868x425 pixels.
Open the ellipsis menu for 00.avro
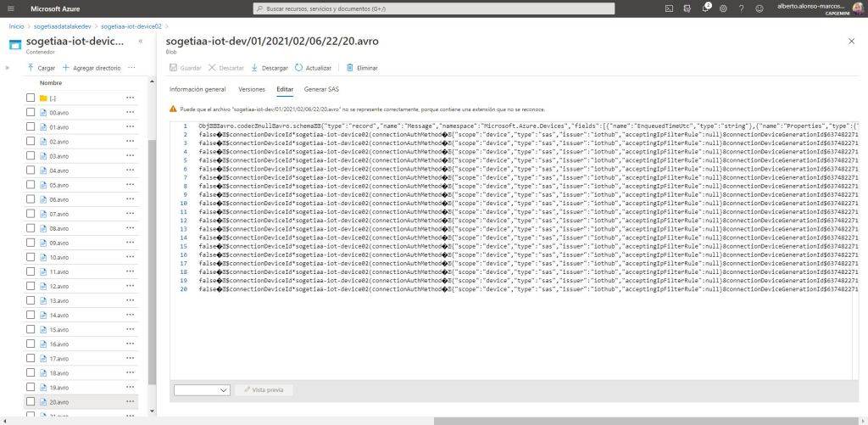point(130,112)
